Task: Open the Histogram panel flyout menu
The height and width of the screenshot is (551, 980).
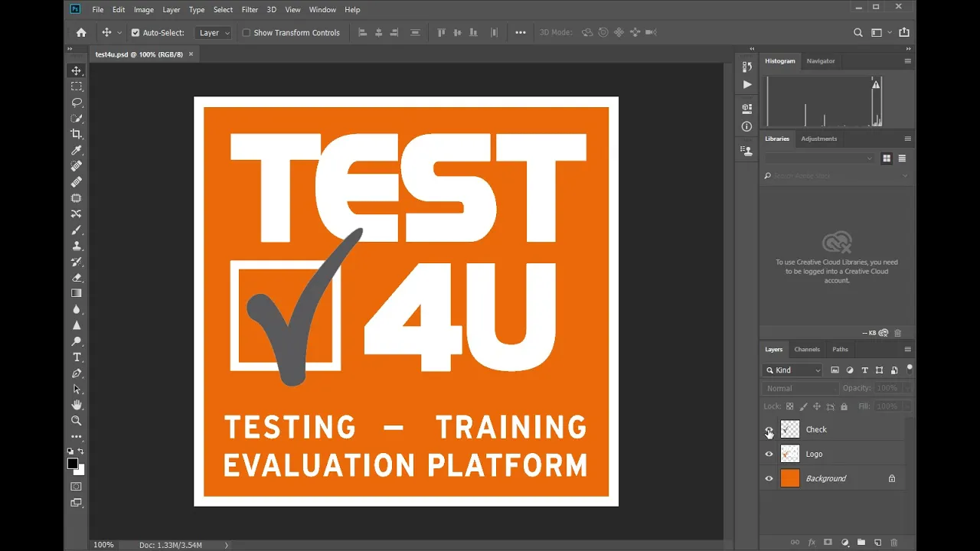Action: (908, 60)
